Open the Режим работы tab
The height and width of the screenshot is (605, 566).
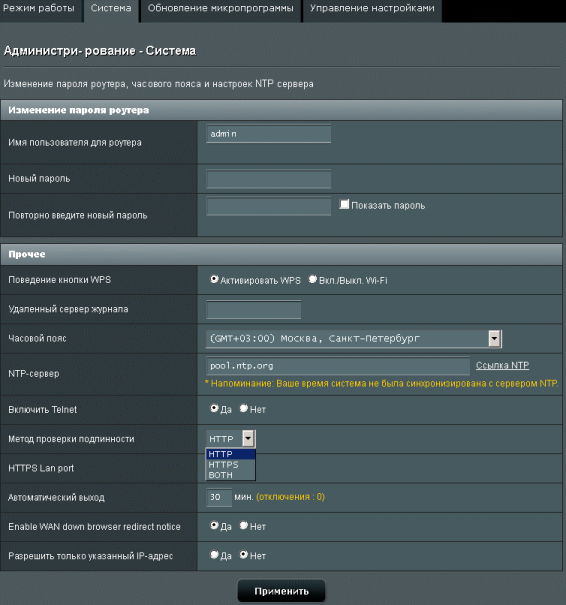[41, 9]
